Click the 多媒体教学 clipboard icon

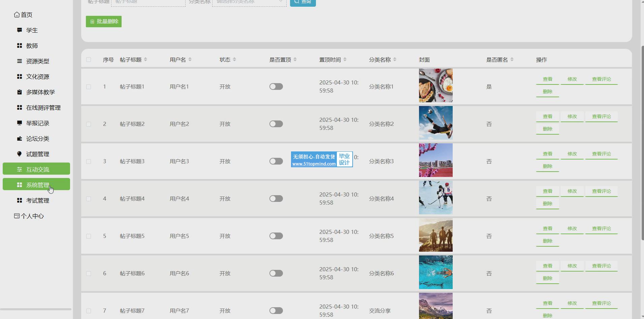click(20, 92)
